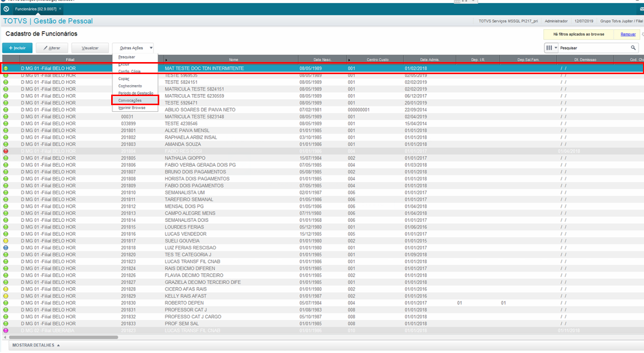The height and width of the screenshot is (353, 644).
Task: Click green status icon of LOURDES FERIAS row
Action: (6, 227)
